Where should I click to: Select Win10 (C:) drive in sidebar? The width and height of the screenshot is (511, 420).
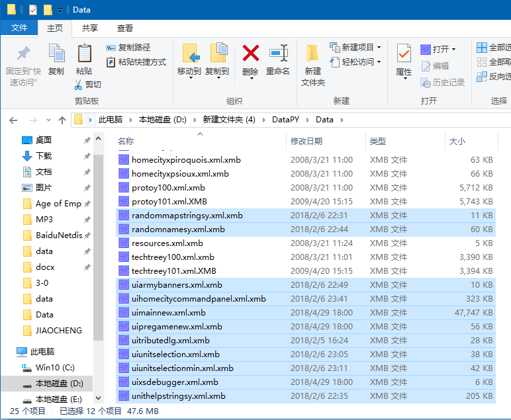(x=55, y=367)
